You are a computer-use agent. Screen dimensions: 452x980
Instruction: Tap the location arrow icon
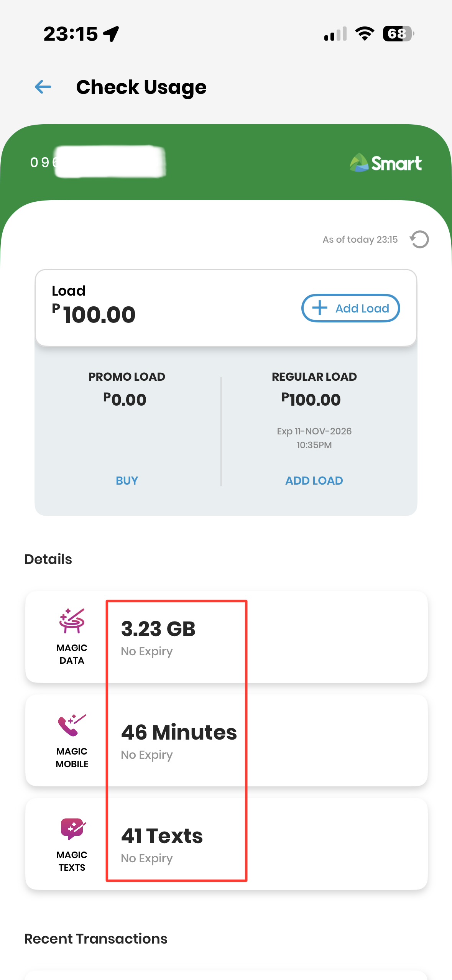pyautogui.click(x=111, y=34)
